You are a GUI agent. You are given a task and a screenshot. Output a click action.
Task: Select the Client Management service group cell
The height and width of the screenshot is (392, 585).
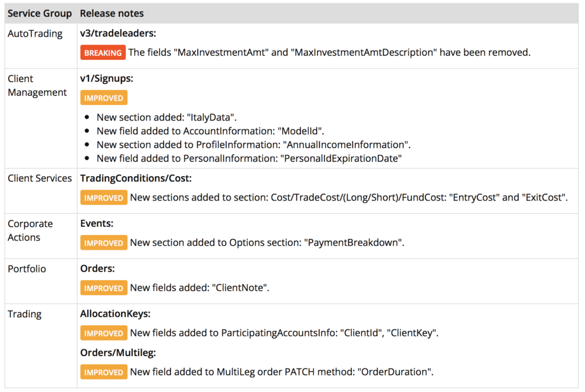37,86
